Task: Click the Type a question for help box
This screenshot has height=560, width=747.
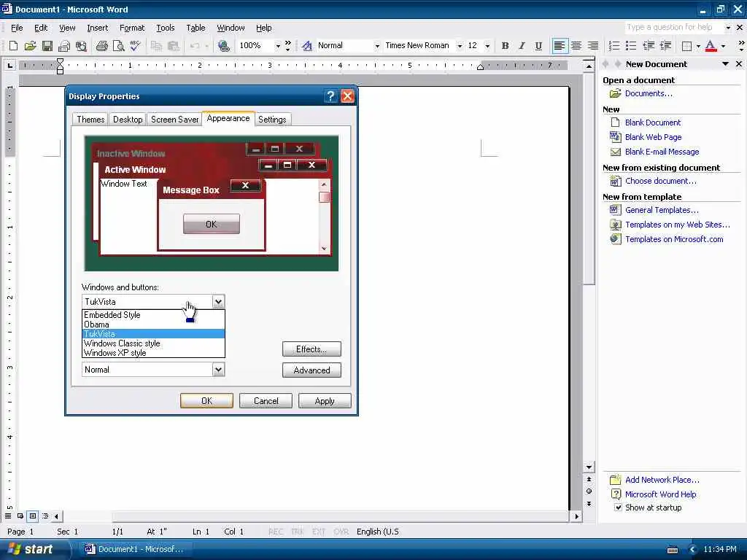Action: coord(673,27)
